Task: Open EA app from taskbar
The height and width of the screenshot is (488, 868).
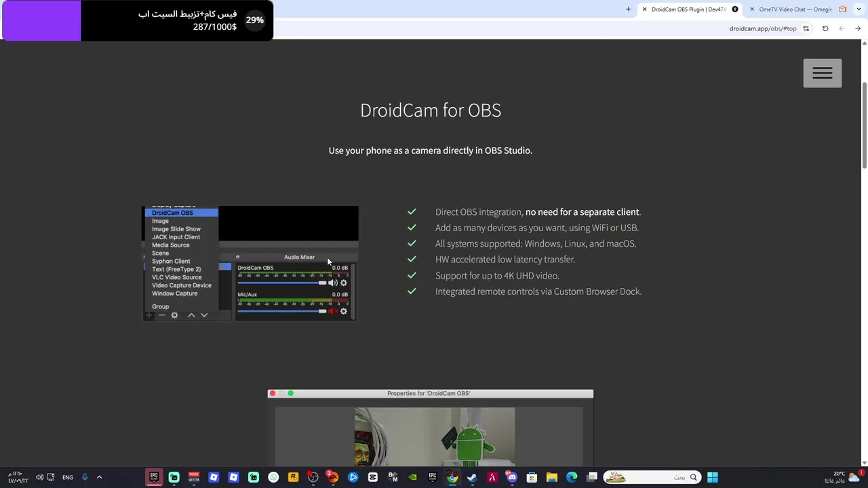Action: [333, 477]
